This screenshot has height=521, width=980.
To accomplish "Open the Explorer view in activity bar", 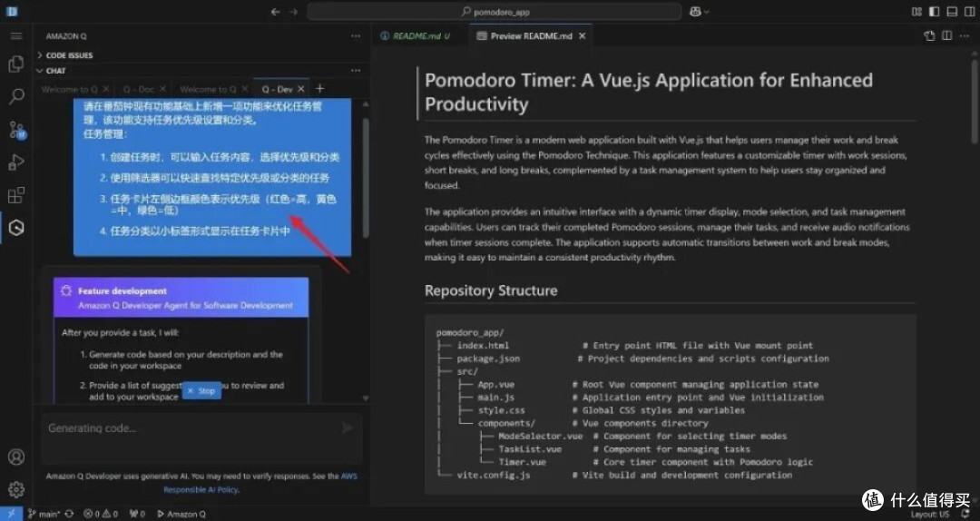I will click(16, 64).
